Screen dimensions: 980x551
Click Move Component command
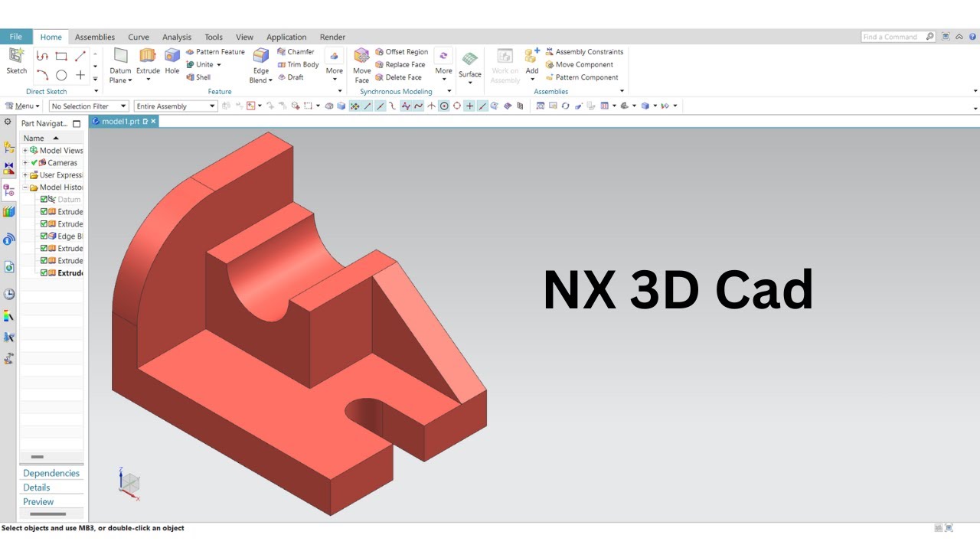pos(579,64)
